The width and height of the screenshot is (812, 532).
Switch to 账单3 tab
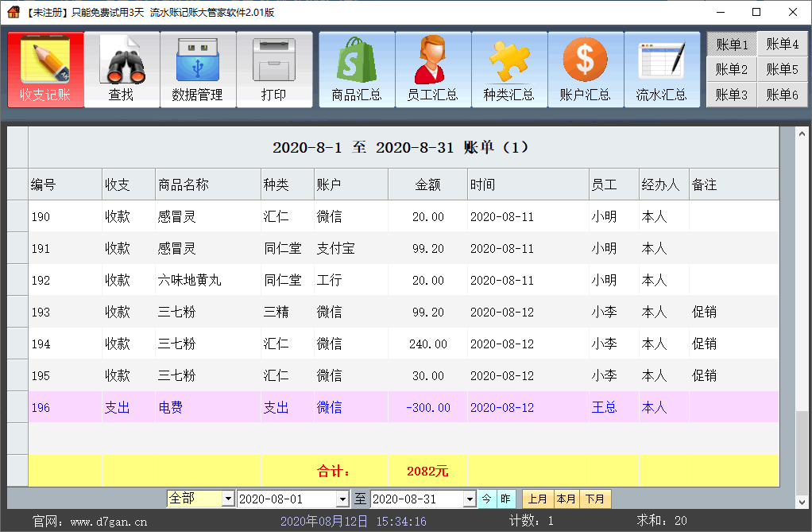point(732,95)
